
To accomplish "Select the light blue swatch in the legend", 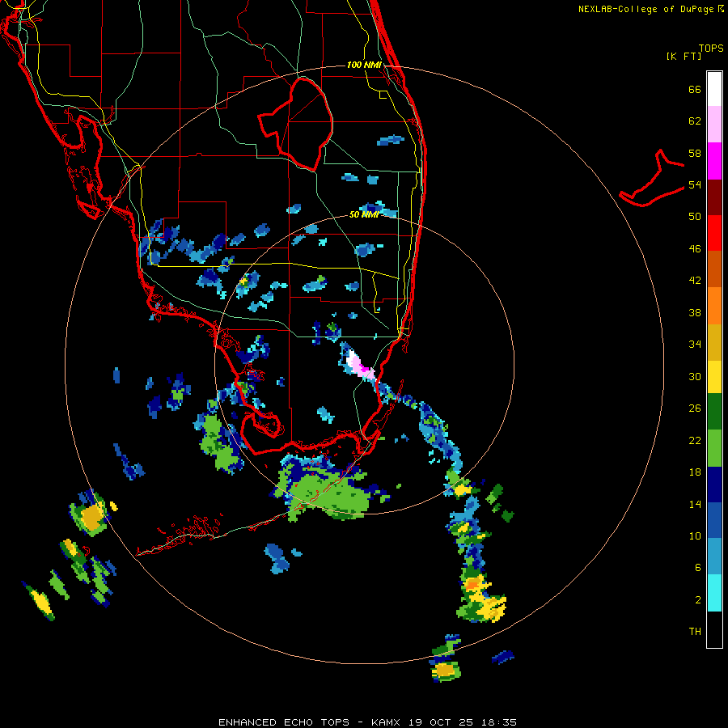I will pyautogui.click(x=714, y=557).
